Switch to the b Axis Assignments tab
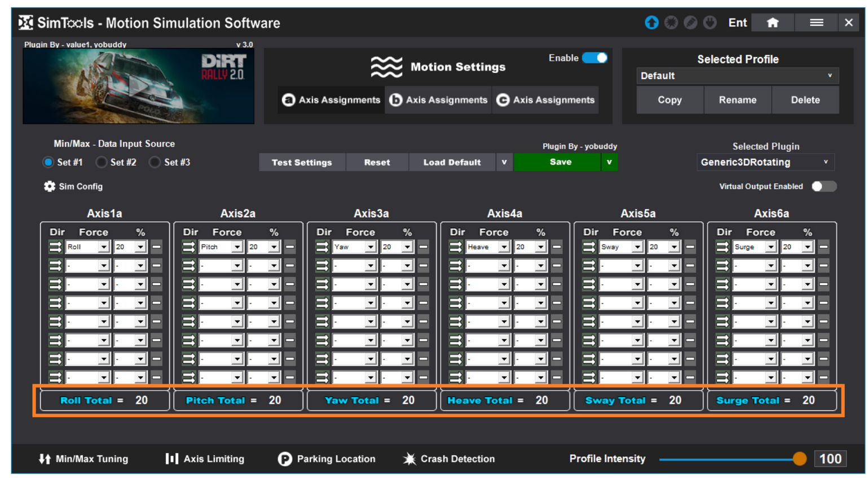 [x=438, y=100]
